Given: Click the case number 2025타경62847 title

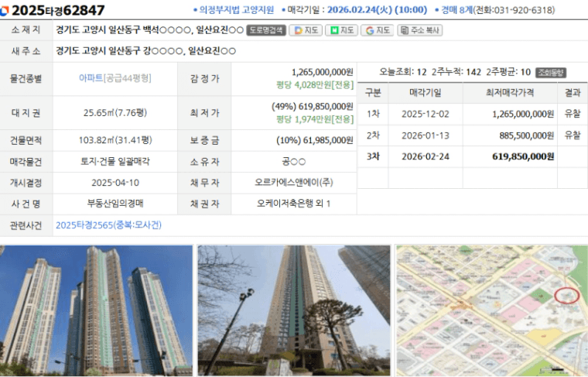Looking at the screenshot, I should [58, 10].
